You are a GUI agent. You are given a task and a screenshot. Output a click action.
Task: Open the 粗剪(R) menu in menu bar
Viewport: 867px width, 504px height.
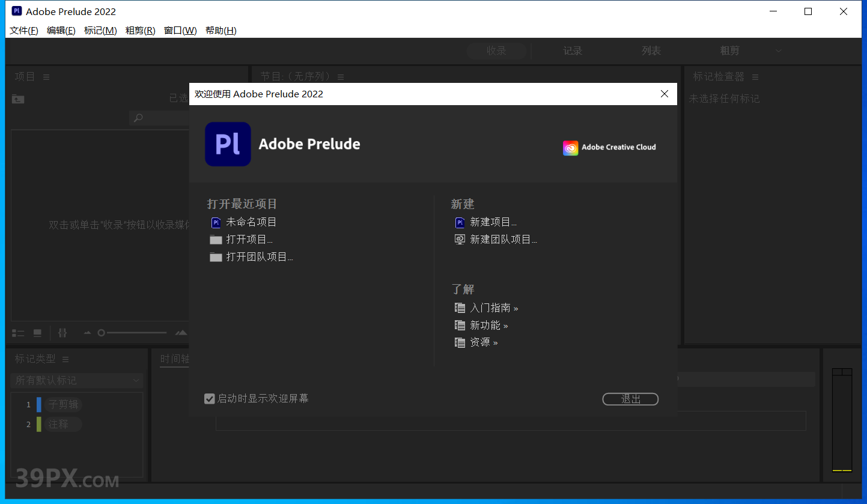click(140, 31)
